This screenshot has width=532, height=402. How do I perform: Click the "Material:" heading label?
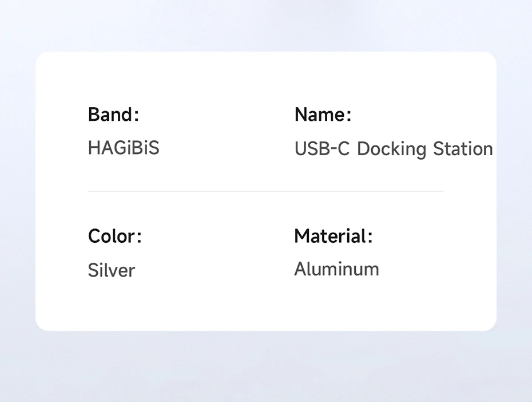pos(333,236)
